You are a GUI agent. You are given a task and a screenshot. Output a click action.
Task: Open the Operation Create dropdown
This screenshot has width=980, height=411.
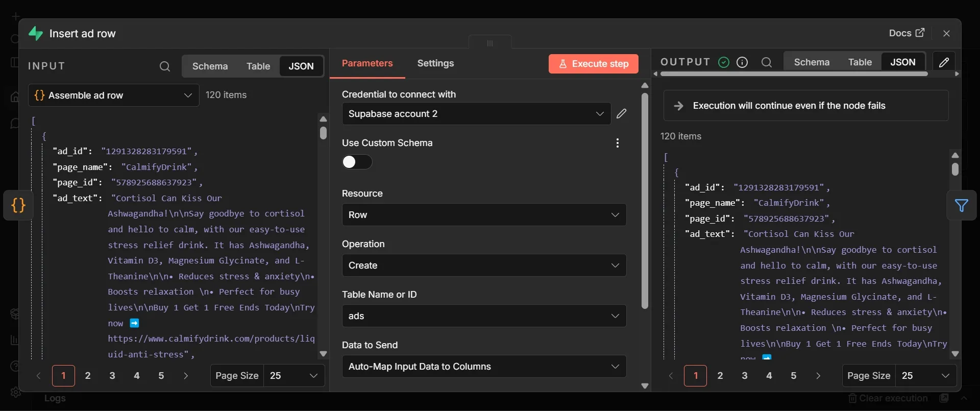484,265
